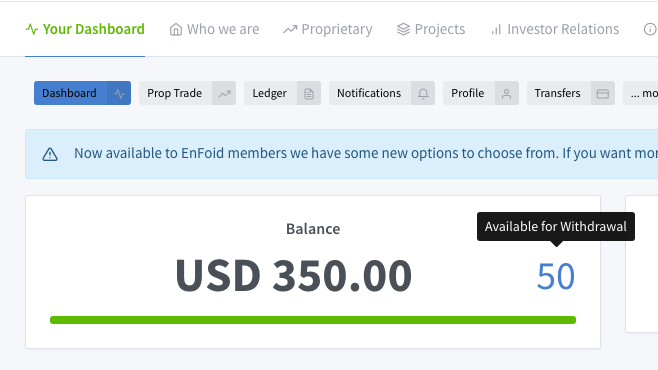
Task: Click the trending arrow icon beside Proprietary
Action: click(x=290, y=29)
